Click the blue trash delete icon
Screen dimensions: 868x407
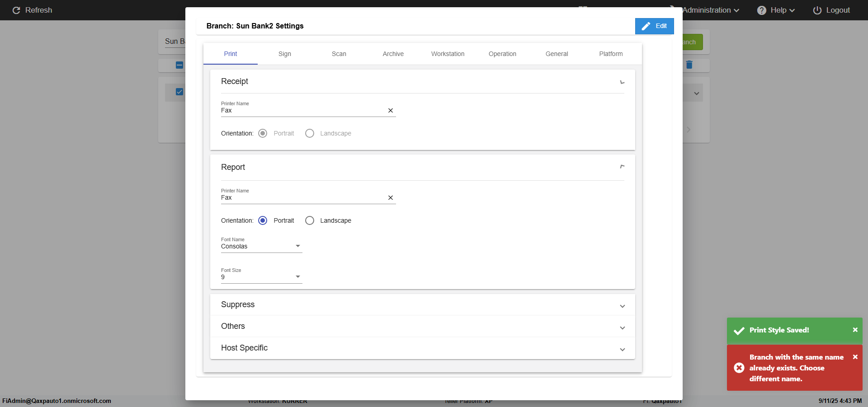tap(689, 65)
